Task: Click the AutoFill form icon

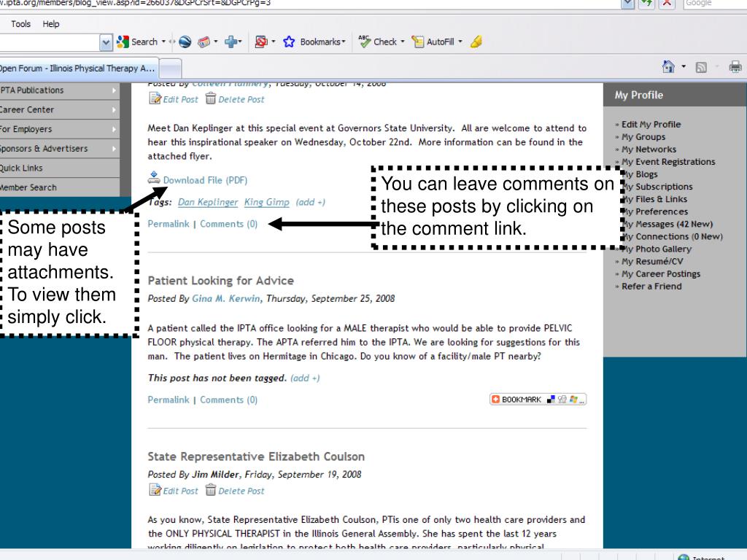Action: click(418, 42)
